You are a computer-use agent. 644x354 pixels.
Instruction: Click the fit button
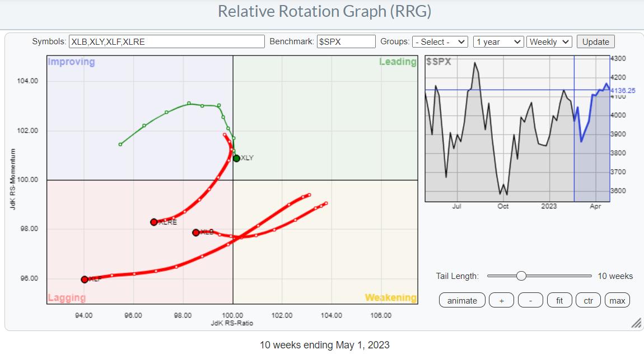pyautogui.click(x=559, y=300)
